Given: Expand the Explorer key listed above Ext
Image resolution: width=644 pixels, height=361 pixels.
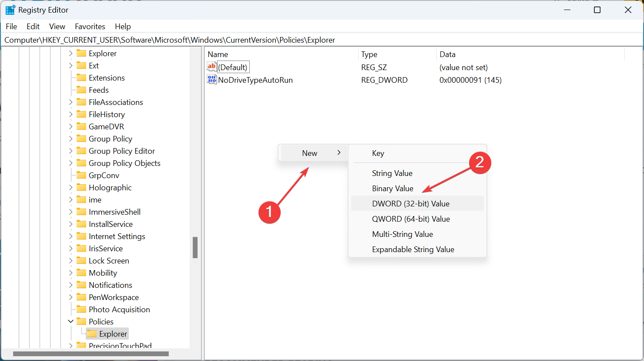Looking at the screenshot, I should pyautogui.click(x=70, y=53).
